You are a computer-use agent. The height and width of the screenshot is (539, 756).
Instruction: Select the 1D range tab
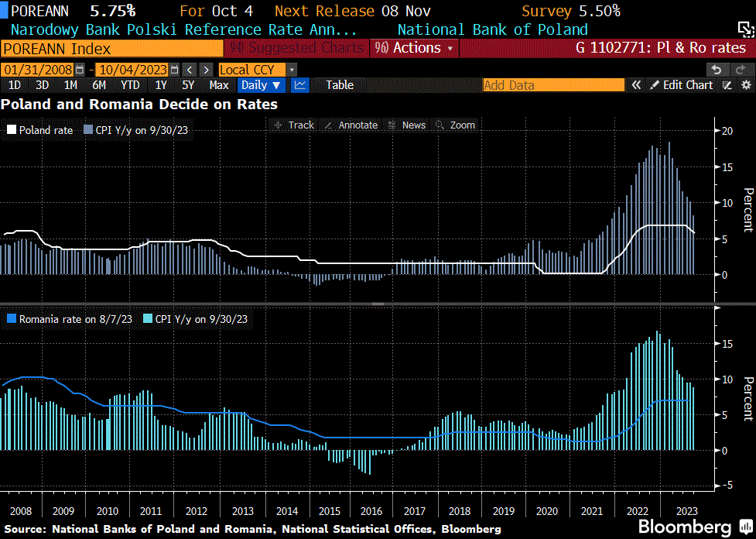pyautogui.click(x=15, y=85)
